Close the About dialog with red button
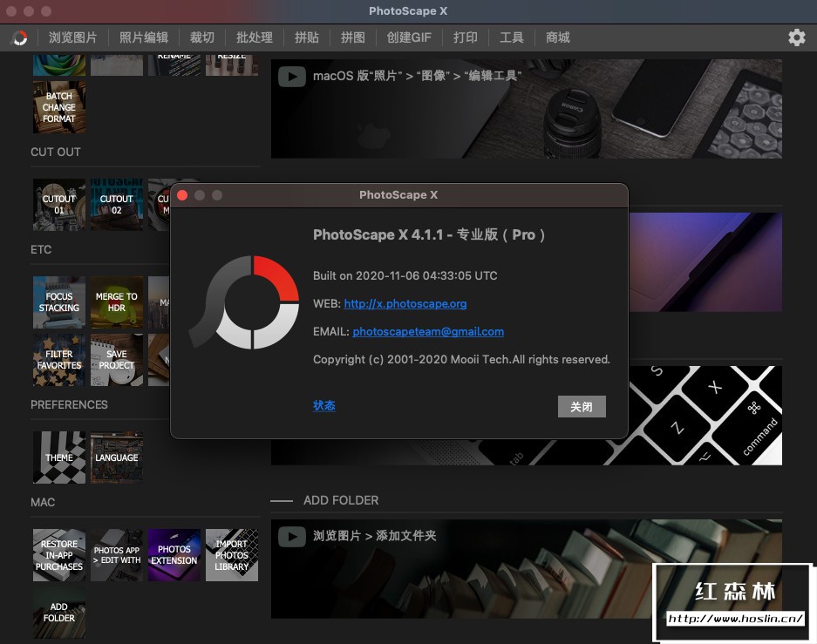Screen dimensions: 817x644 (x=182, y=195)
